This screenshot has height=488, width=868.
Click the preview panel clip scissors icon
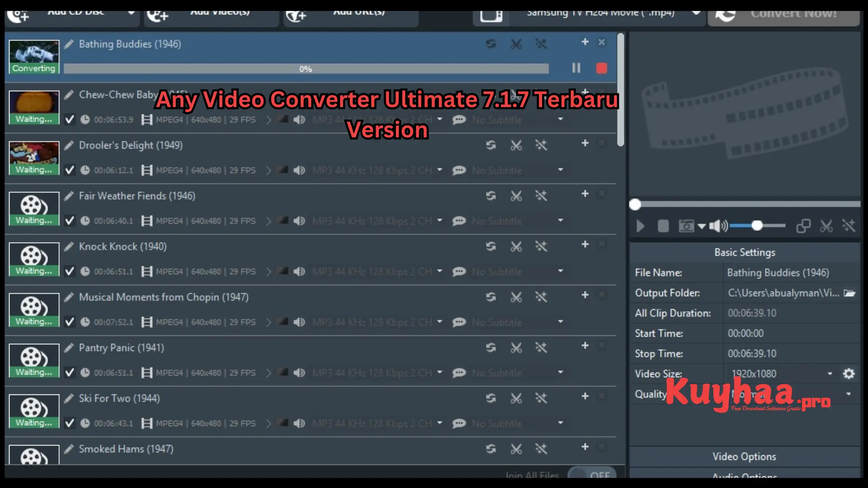[826, 226]
